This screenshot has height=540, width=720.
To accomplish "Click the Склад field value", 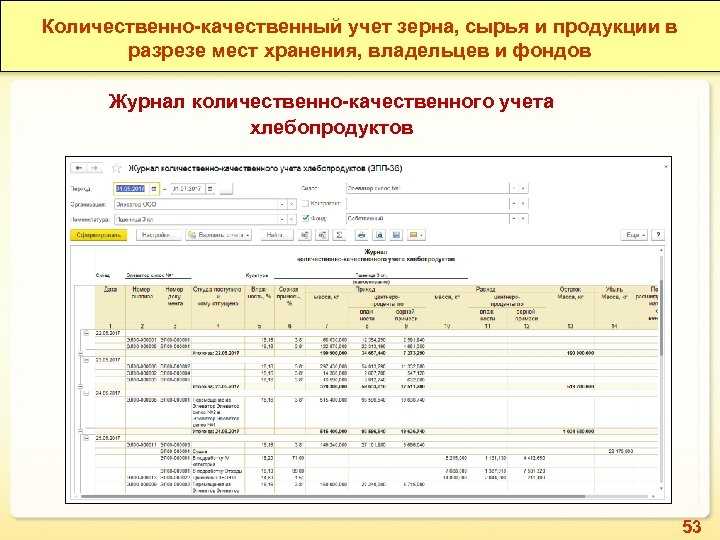I will 427,188.
